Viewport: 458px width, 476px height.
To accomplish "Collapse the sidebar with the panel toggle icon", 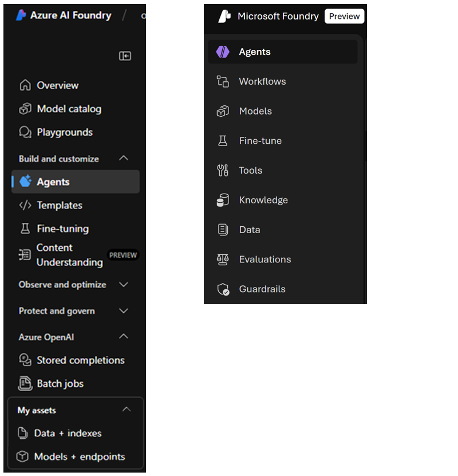I will pyautogui.click(x=125, y=56).
